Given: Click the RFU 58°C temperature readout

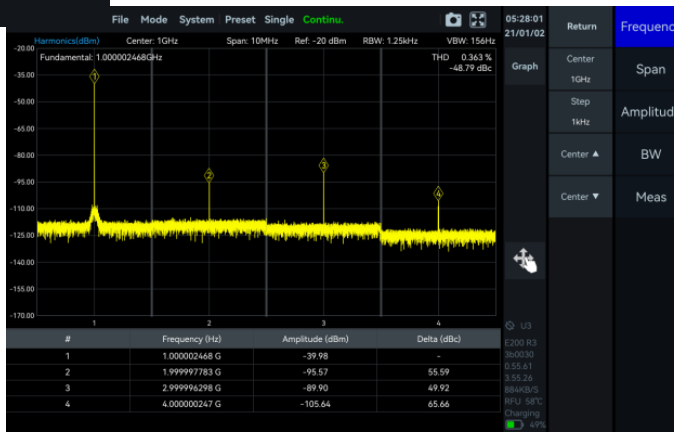Looking at the screenshot, I should pos(523,402).
